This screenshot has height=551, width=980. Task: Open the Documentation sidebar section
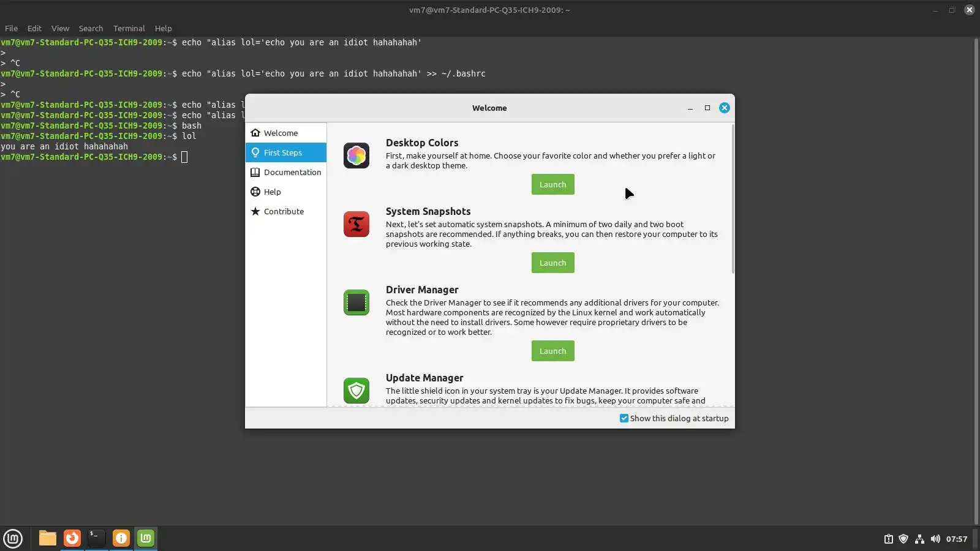[286, 172]
